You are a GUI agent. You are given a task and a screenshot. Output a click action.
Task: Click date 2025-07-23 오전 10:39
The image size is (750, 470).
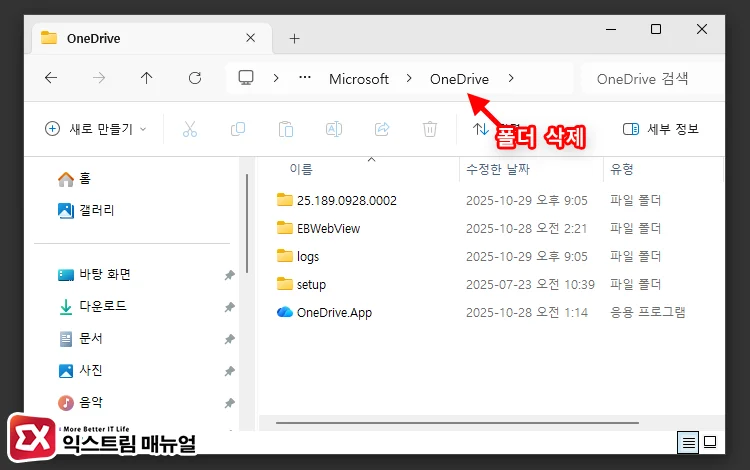[x=530, y=284]
